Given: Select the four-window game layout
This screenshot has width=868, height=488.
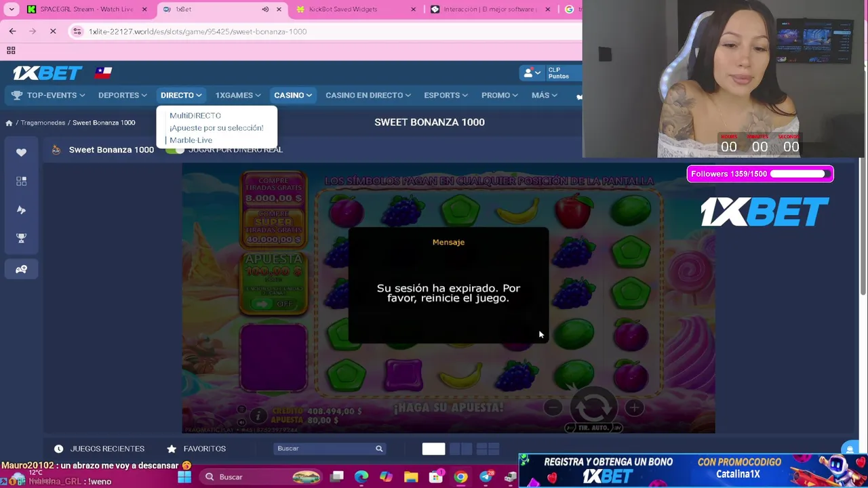Looking at the screenshot, I should pyautogui.click(x=488, y=449).
